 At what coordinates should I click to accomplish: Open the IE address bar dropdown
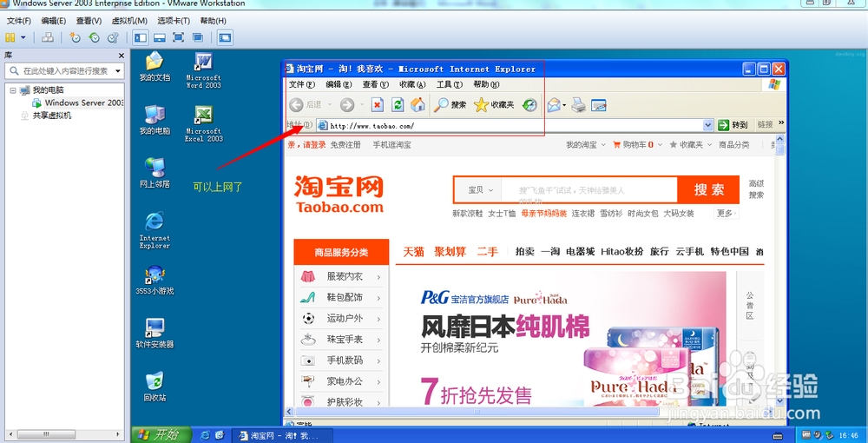pyautogui.click(x=708, y=126)
